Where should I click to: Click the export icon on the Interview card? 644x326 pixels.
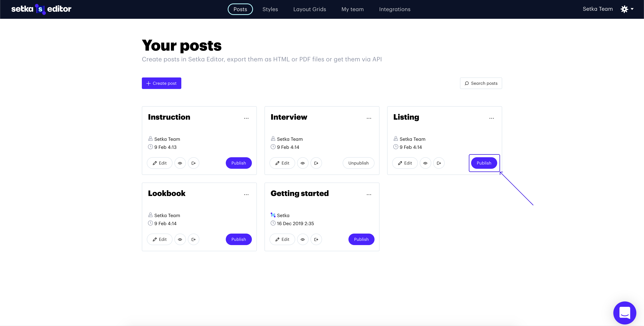click(x=316, y=163)
